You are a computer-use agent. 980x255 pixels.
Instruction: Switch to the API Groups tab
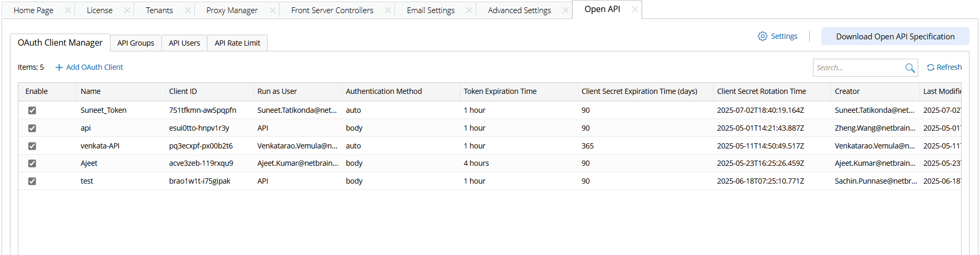[136, 43]
